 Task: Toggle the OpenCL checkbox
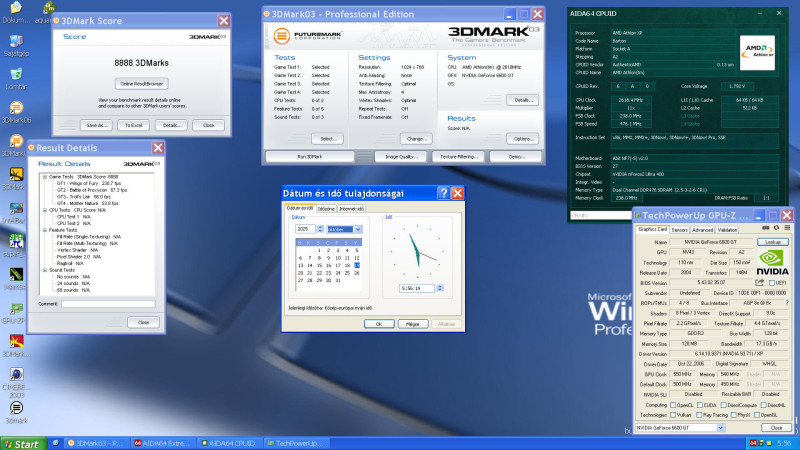coord(673,405)
